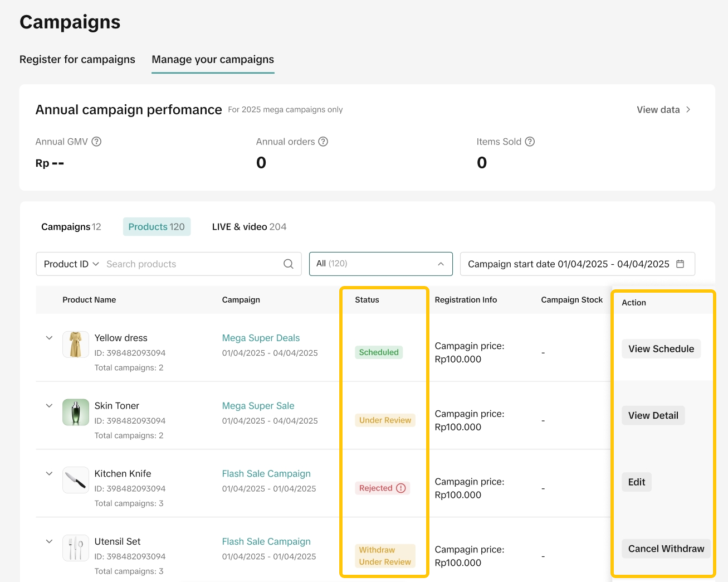Click the Annual GMV help icon

[96, 142]
